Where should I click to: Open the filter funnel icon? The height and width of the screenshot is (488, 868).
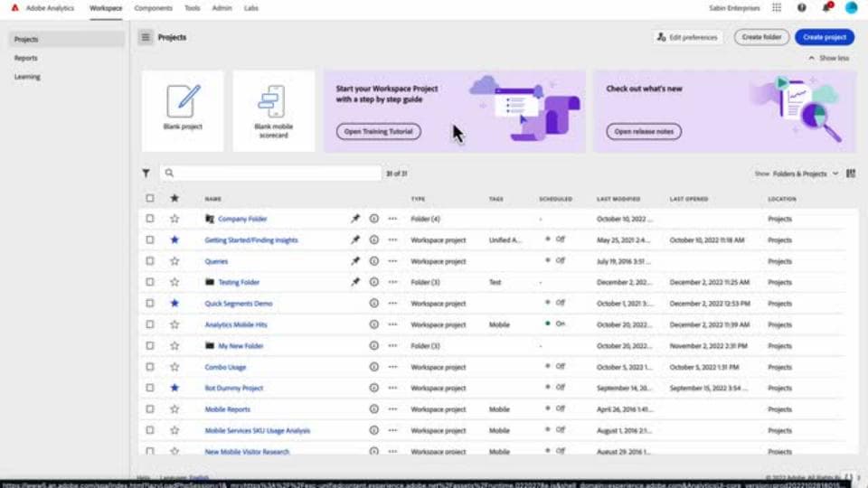[146, 174]
